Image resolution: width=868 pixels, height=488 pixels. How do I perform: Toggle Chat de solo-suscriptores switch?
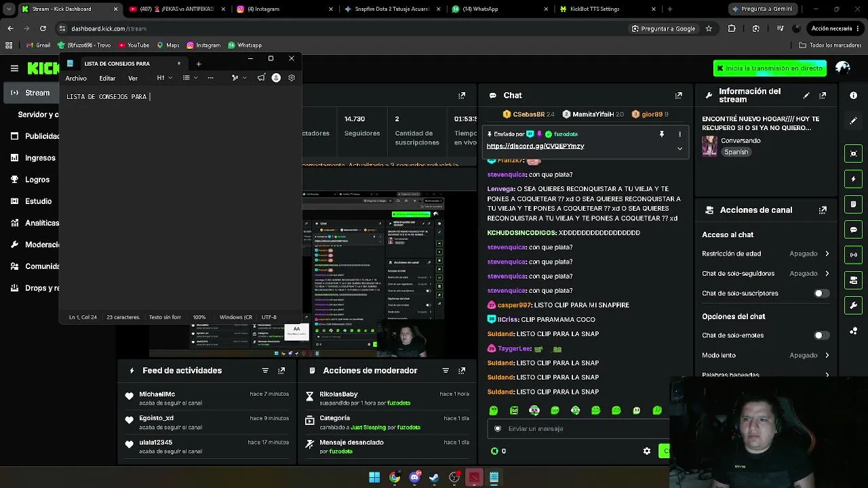(x=821, y=293)
